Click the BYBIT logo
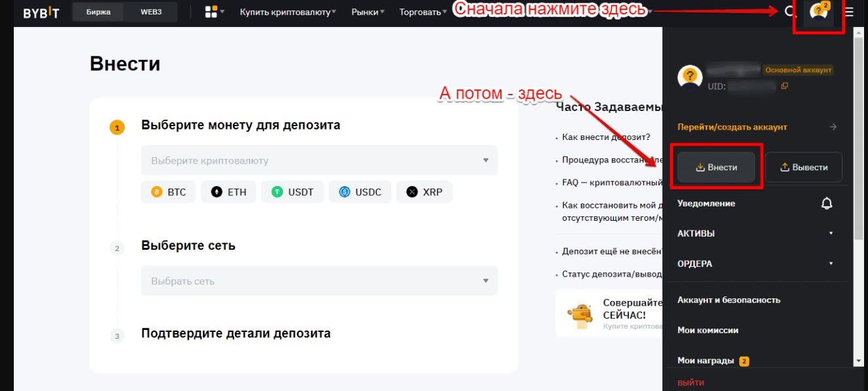Image resolution: width=868 pixels, height=391 pixels. point(41,11)
